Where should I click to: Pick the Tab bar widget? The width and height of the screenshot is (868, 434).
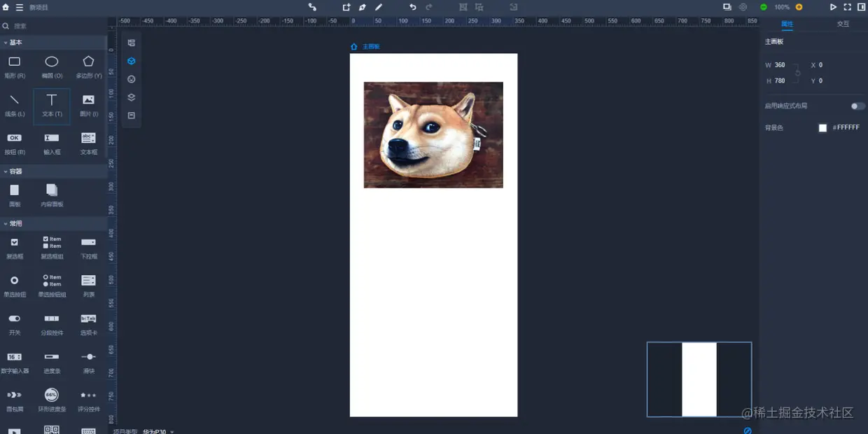tap(88, 323)
